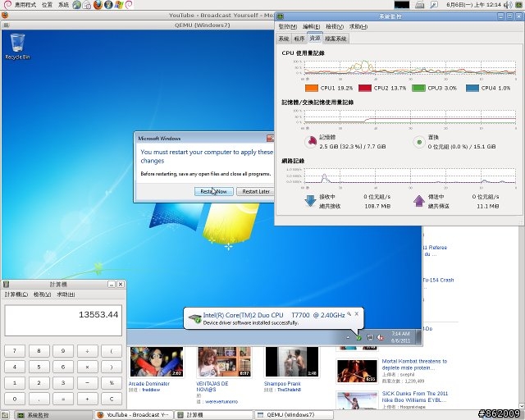Click the calculator display field showing 13553.44
The height and width of the screenshot is (420, 525).
tap(63, 320)
